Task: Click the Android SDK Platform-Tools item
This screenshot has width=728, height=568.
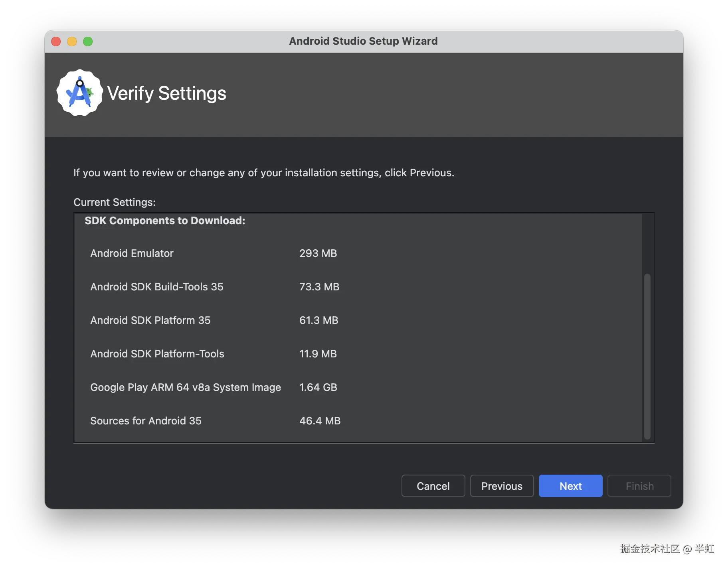Action: click(x=157, y=354)
